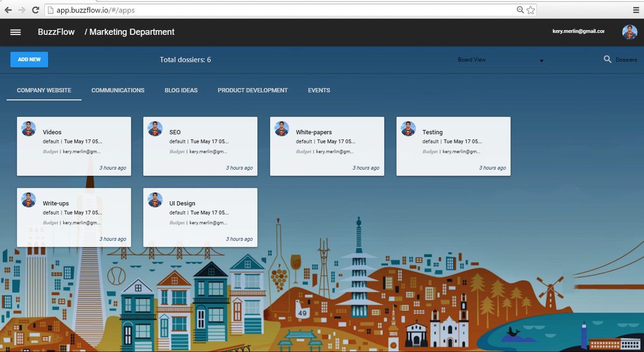Open the navigation hamburger menu
The width and height of the screenshot is (644, 352).
pos(15,32)
